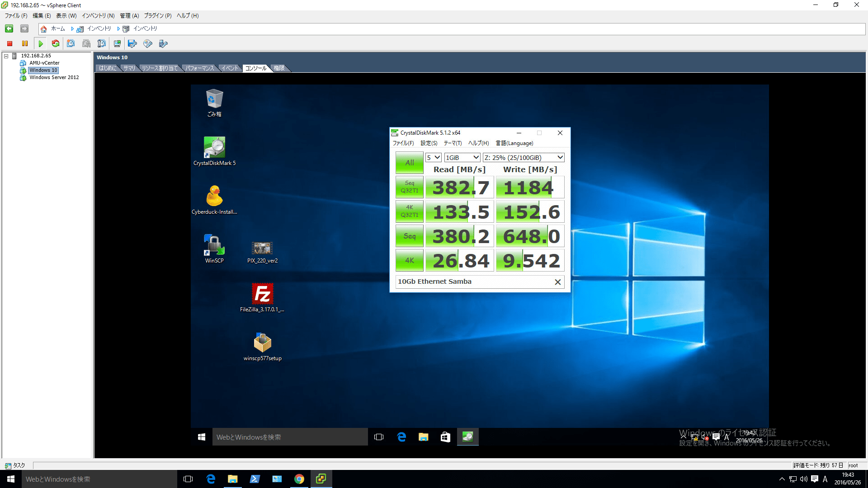Click the CD/DVD drive connect icon

pos(148,43)
